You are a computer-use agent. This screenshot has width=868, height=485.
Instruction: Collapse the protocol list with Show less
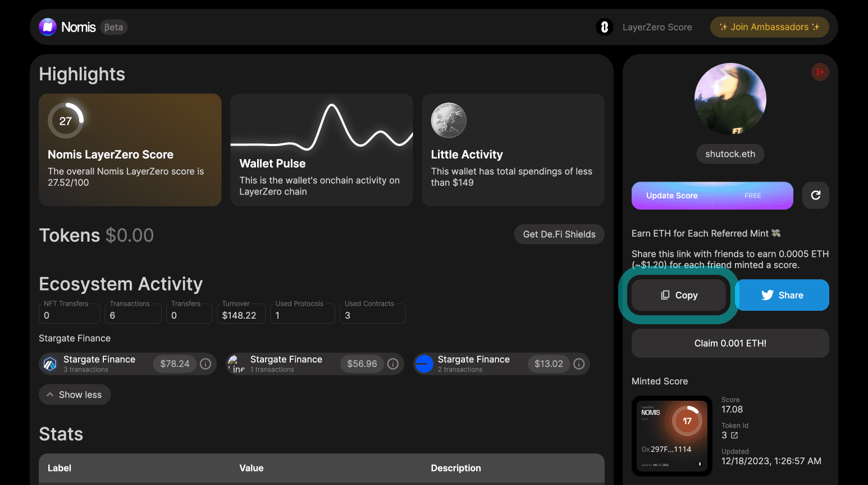tap(75, 395)
